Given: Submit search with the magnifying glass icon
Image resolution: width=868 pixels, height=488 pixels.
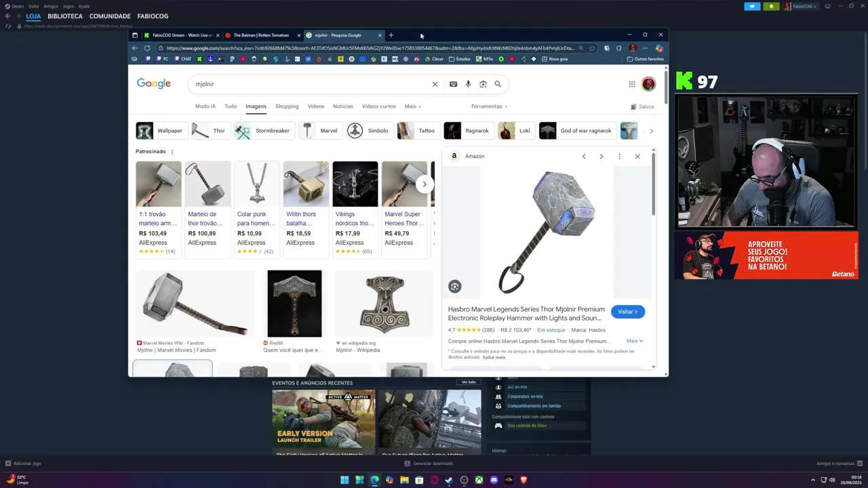Looking at the screenshot, I should (498, 84).
